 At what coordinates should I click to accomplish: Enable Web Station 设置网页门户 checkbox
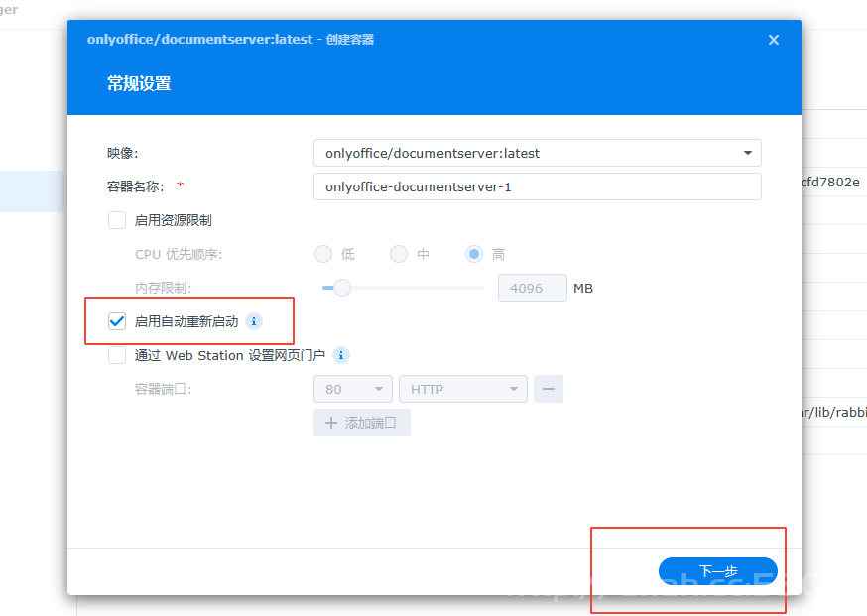tap(117, 355)
